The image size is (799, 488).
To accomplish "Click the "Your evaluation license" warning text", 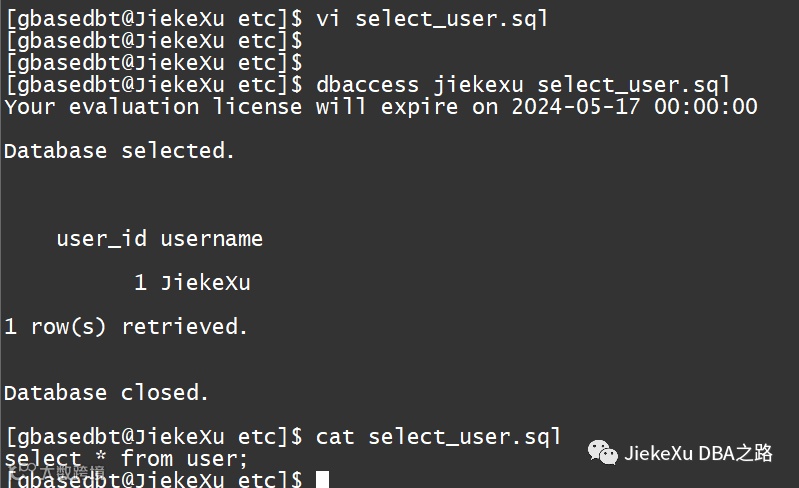I will point(153,107).
